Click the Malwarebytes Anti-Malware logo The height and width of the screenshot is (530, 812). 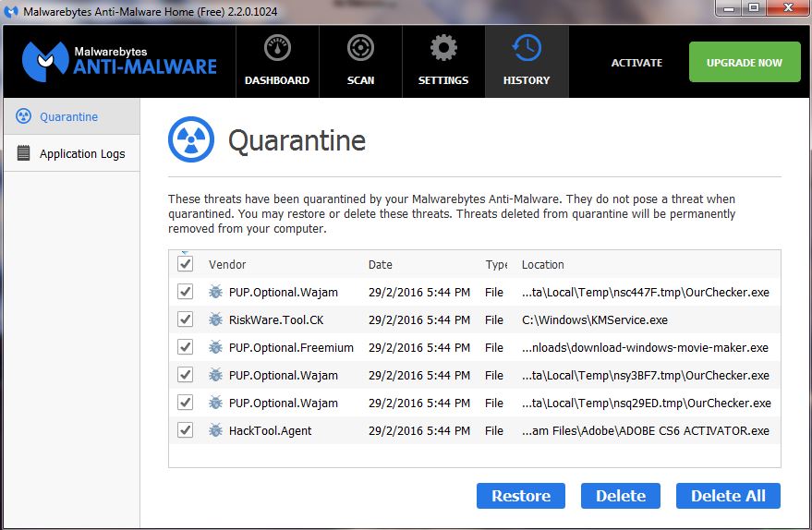tap(119, 62)
